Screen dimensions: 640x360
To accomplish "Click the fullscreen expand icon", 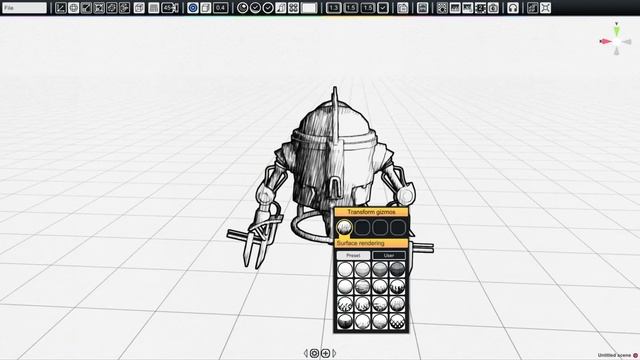I will click(x=546, y=8).
